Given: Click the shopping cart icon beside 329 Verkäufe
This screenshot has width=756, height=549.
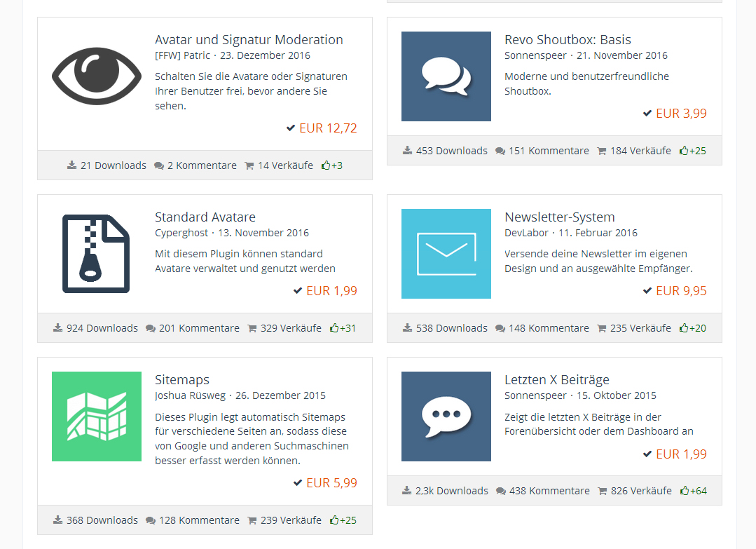Looking at the screenshot, I should [x=252, y=328].
